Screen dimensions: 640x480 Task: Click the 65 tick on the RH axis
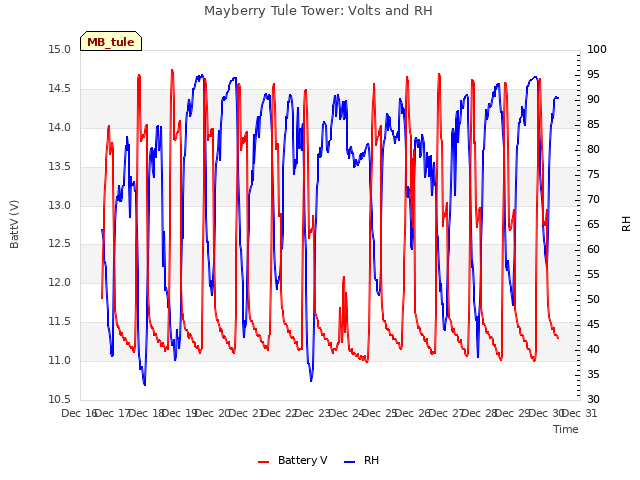[593, 224]
